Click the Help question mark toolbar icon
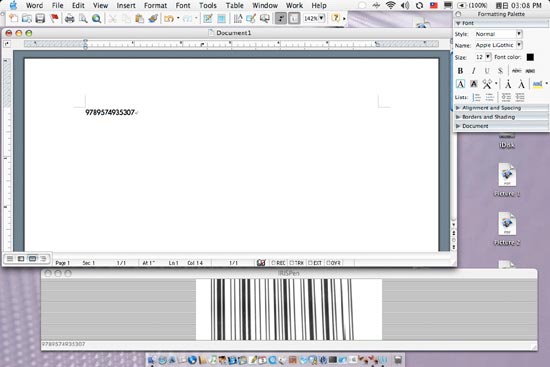Viewport: 550px width, 367px height. tap(336, 18)
